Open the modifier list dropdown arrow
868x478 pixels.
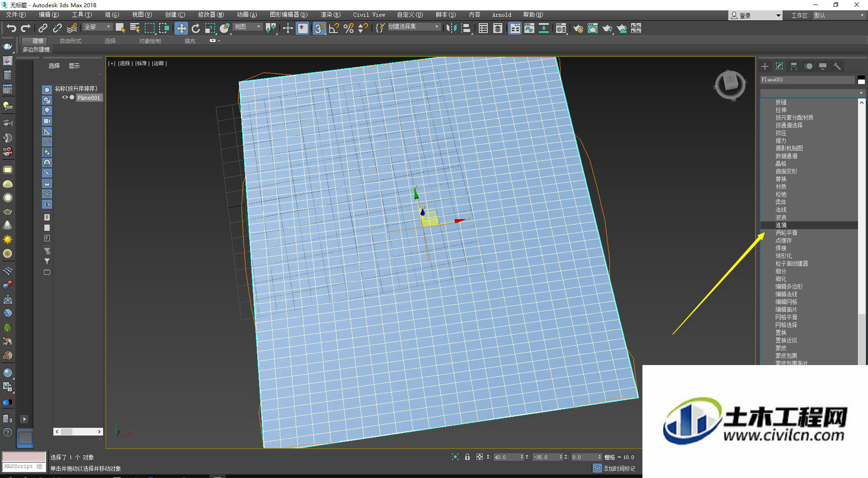coord(861,93)
